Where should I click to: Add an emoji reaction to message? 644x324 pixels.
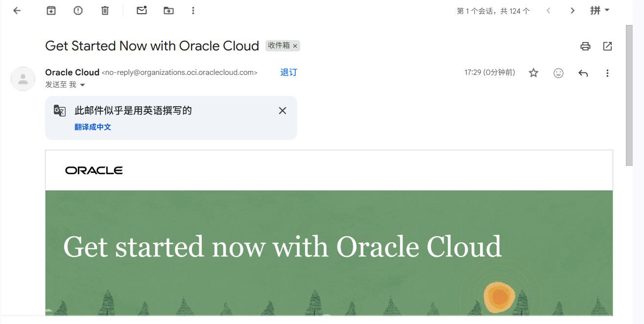(x=558, y=73)
